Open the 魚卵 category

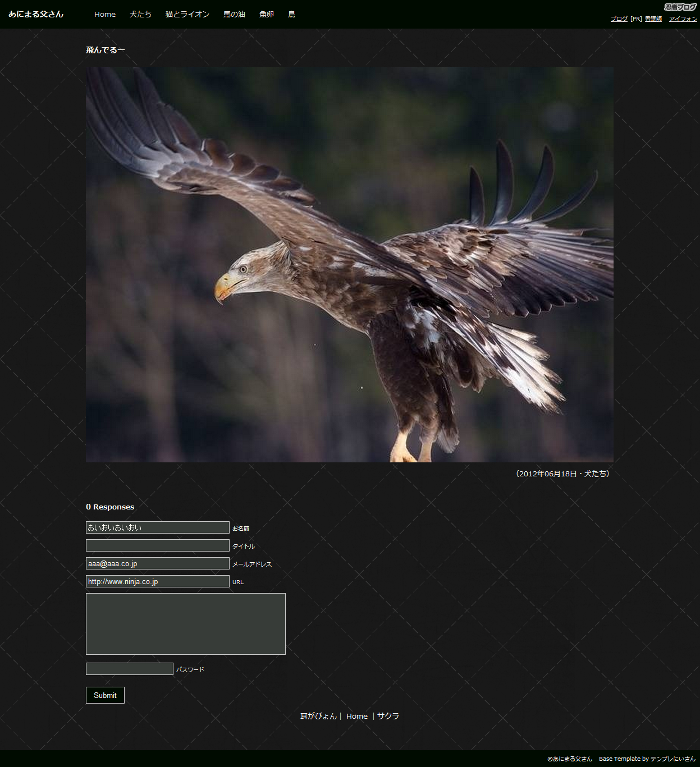point(267,14)
